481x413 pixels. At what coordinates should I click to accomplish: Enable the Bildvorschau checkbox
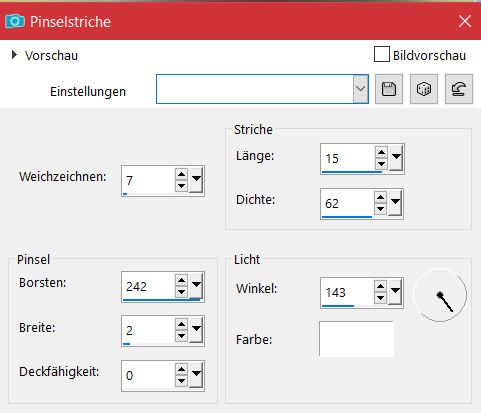point(382,54)
